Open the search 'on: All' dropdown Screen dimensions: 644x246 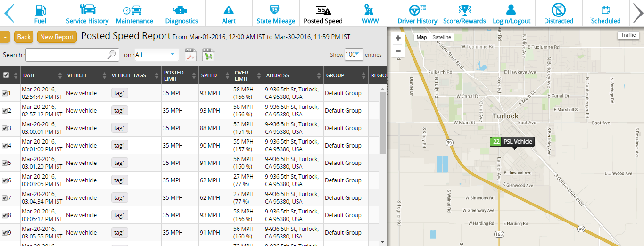[x=157, y=55]
